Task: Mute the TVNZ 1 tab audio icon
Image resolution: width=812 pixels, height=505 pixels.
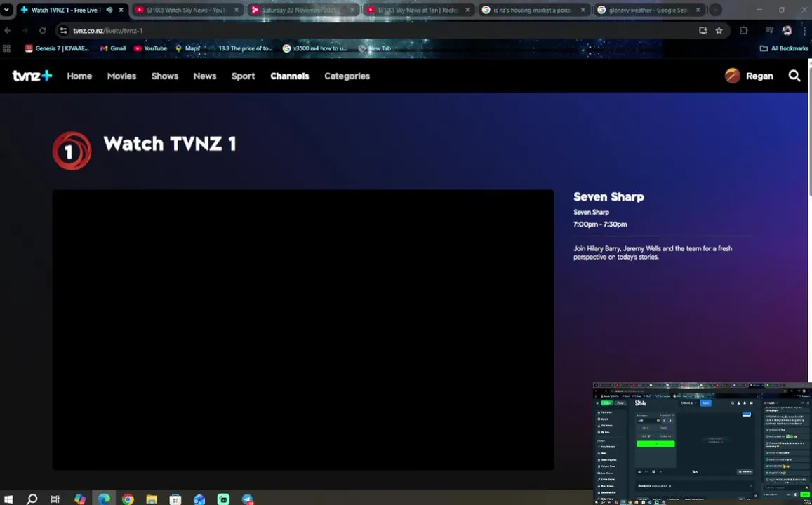Action: point(109,10)
